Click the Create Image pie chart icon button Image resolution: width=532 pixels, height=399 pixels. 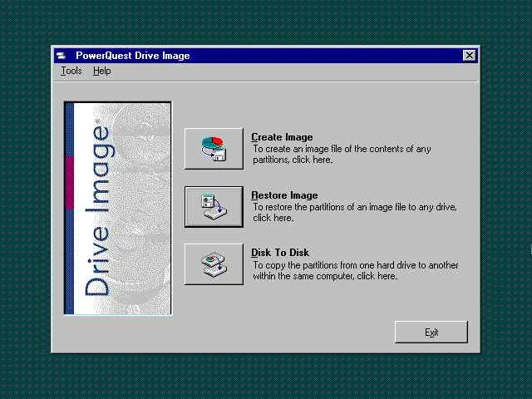pyautogui.click(x=214, y=148)
